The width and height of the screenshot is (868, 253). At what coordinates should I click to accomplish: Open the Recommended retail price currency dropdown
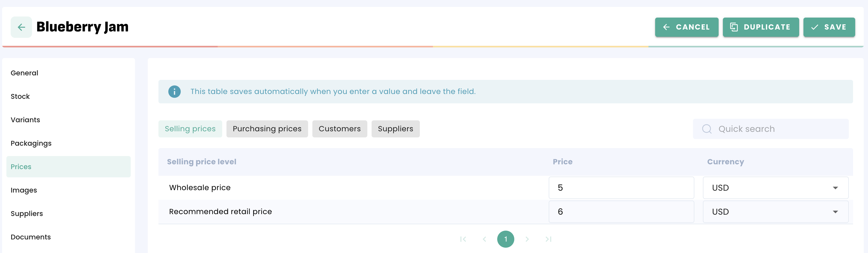[x=775, y=212]
